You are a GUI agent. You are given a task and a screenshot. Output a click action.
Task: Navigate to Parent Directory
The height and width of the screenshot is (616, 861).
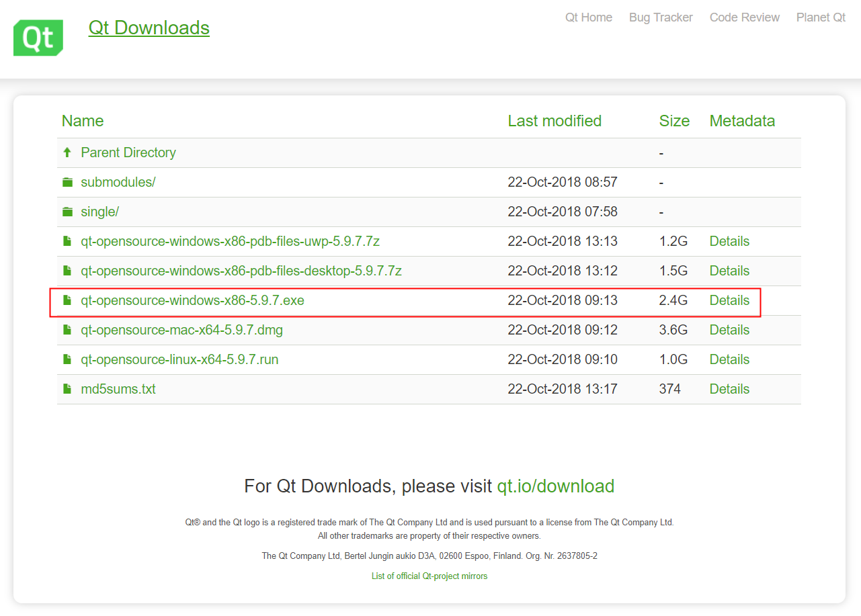pyautogui.click(x=128, y=152)
